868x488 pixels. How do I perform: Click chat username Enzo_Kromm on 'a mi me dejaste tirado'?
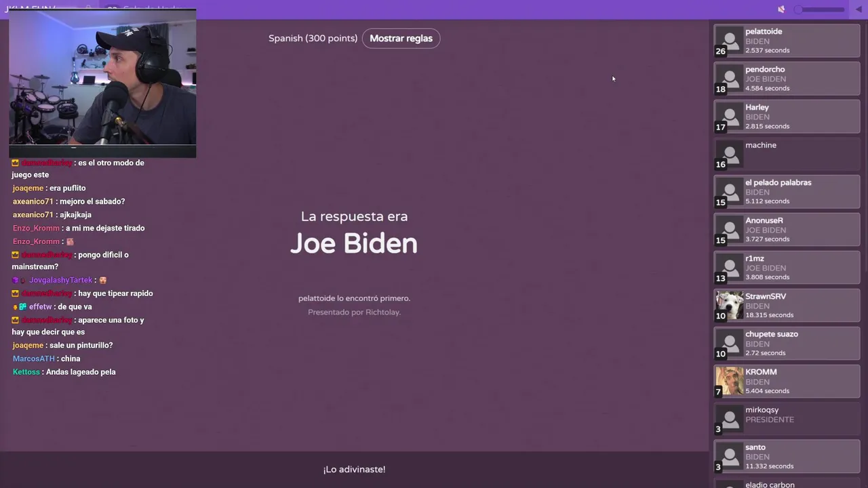(36, 228)
